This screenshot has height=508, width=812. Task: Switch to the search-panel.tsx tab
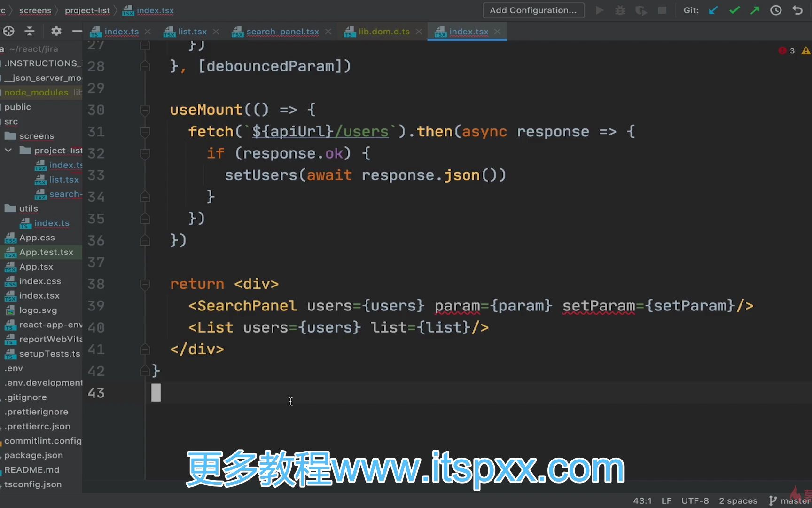click(x=282, y=32)
